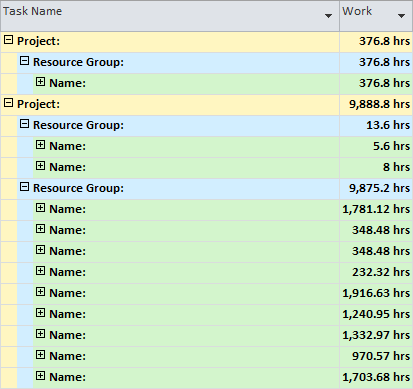Screen dimensions: 413x389
Task: Select the 1,916.63 hrs work cell
Action: click(376, 294)
